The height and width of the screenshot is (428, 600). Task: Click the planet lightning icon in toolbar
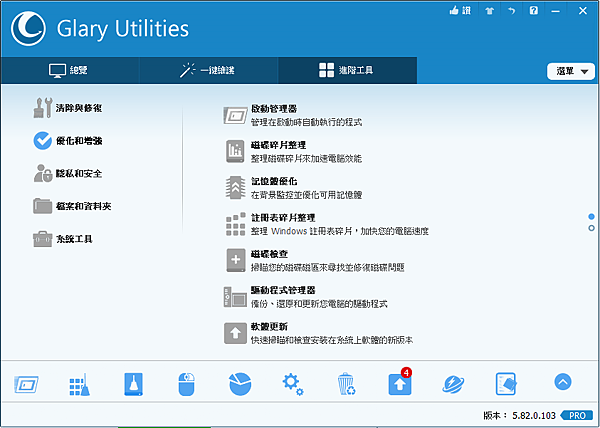point(453,384)
